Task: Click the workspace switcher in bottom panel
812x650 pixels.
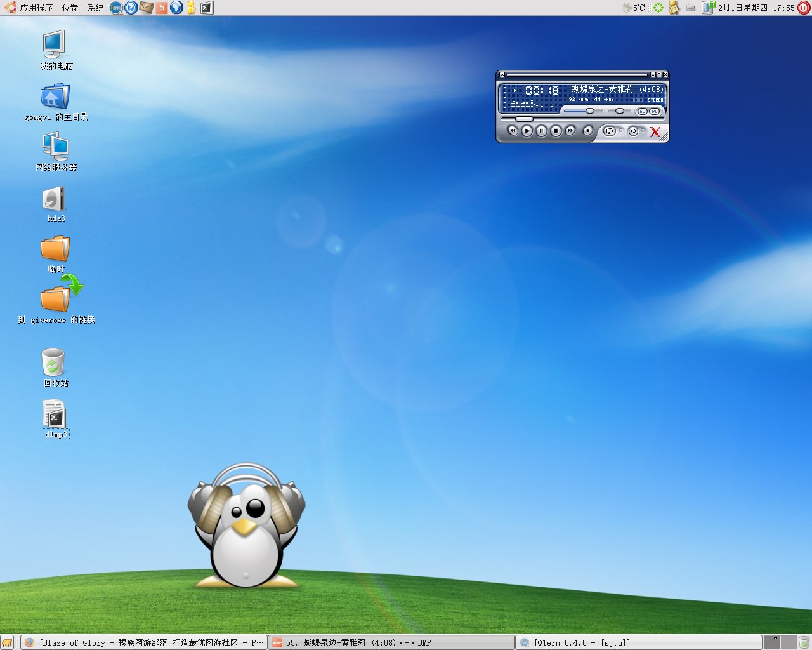Action: tap(780, 642)
